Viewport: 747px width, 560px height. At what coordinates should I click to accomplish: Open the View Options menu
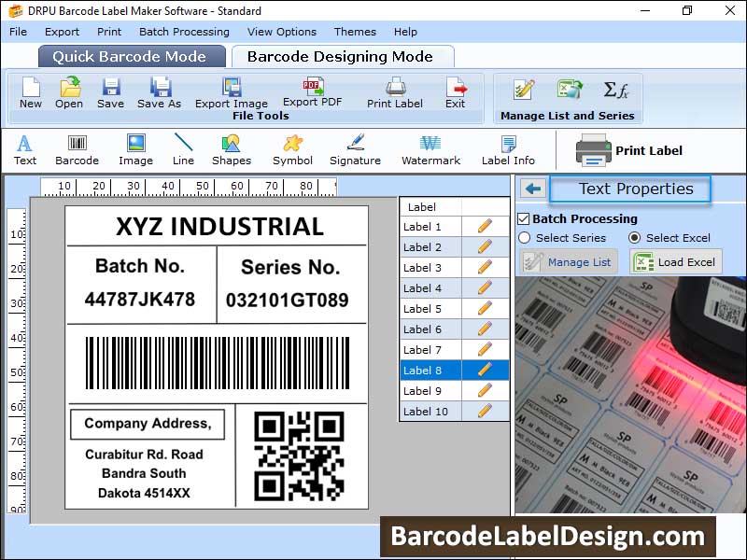coord(282,31)
